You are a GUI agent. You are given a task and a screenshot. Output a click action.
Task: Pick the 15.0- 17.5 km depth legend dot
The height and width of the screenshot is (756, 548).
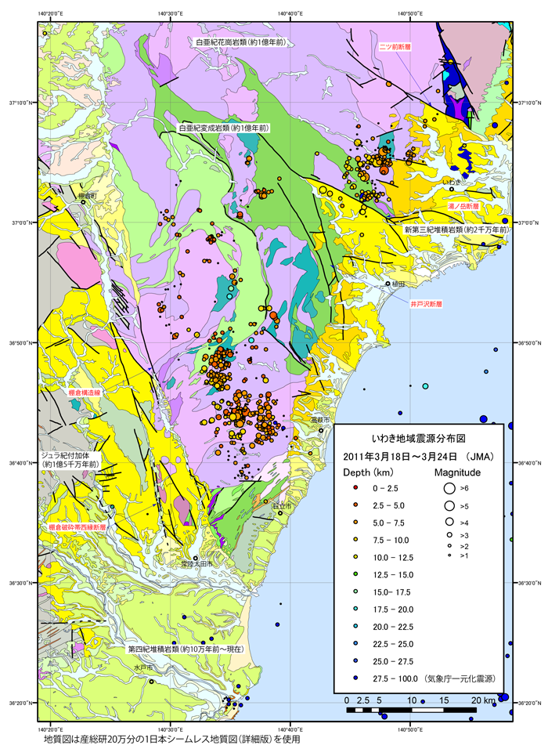pos(355,592)
